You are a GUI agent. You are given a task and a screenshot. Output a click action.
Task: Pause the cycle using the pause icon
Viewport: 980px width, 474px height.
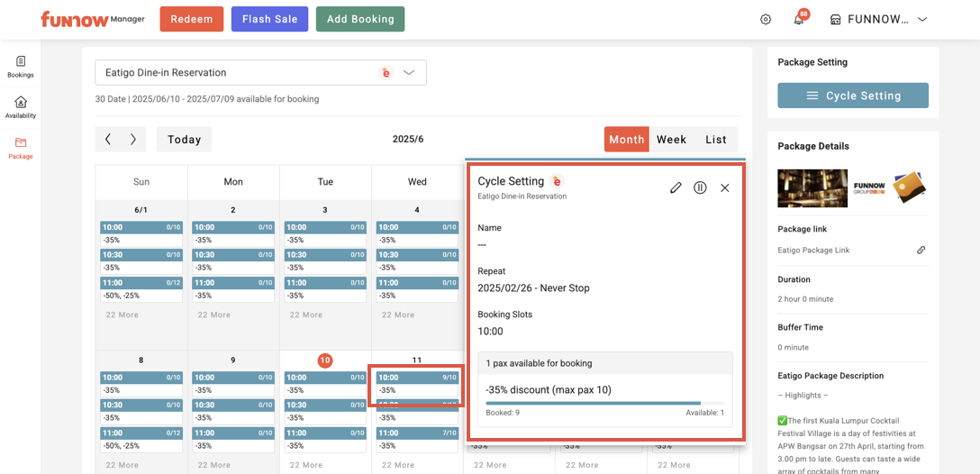(x=700, y=187)
